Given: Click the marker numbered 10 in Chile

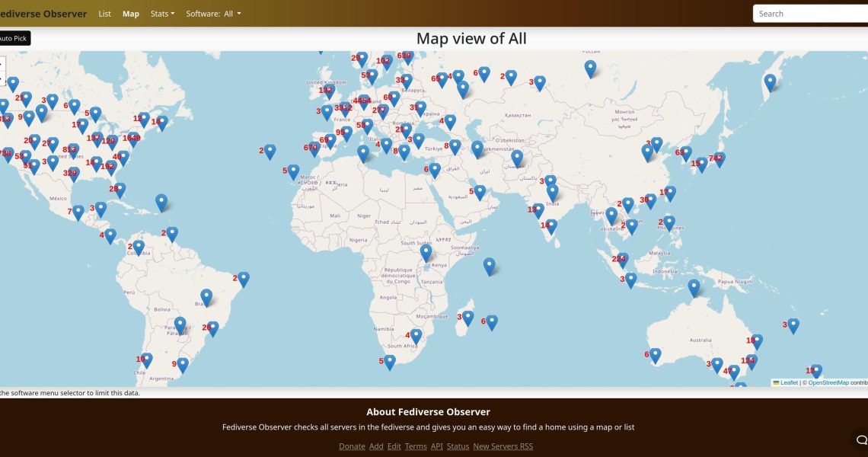Looking at the screenshot, I should [146, 360].
